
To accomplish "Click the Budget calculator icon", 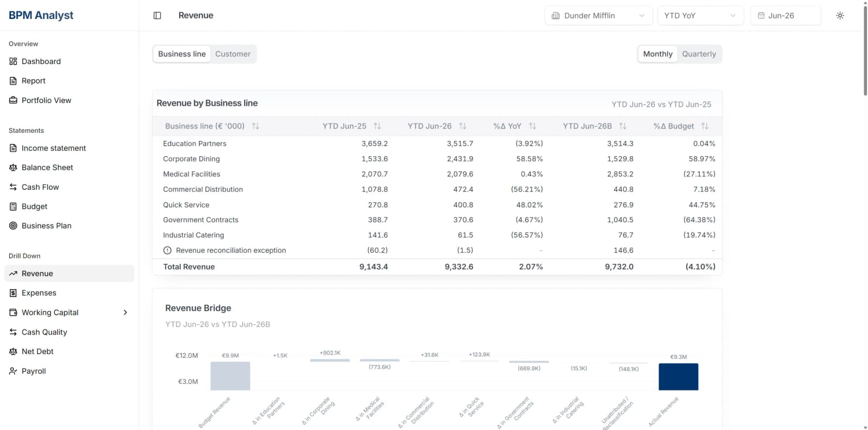I will coord(13,207).
